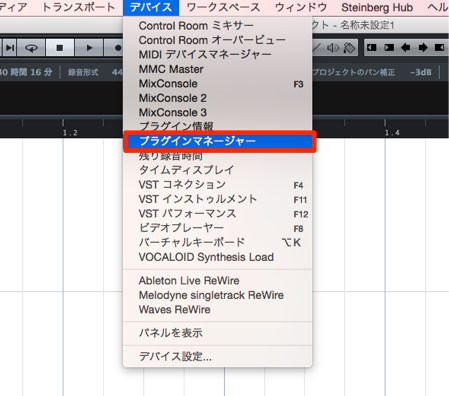This screenshot has width=449, height=396.
Task: Select Melodyne singletrack ReWire
Action: 218,295
